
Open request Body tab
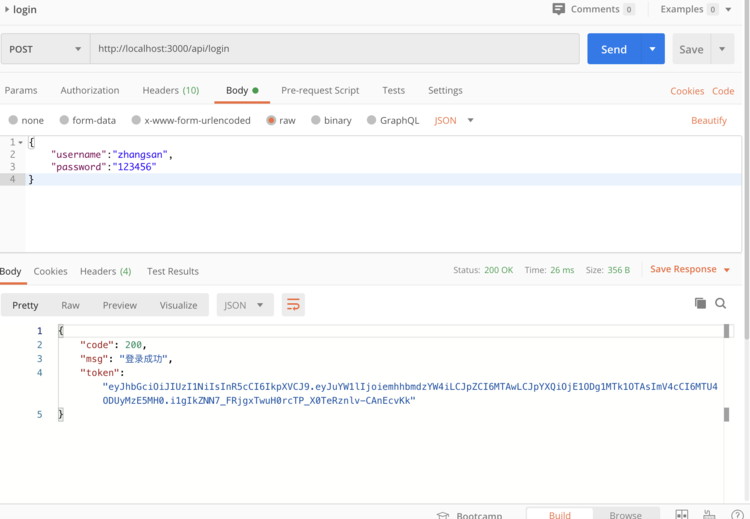pos(242,90)
